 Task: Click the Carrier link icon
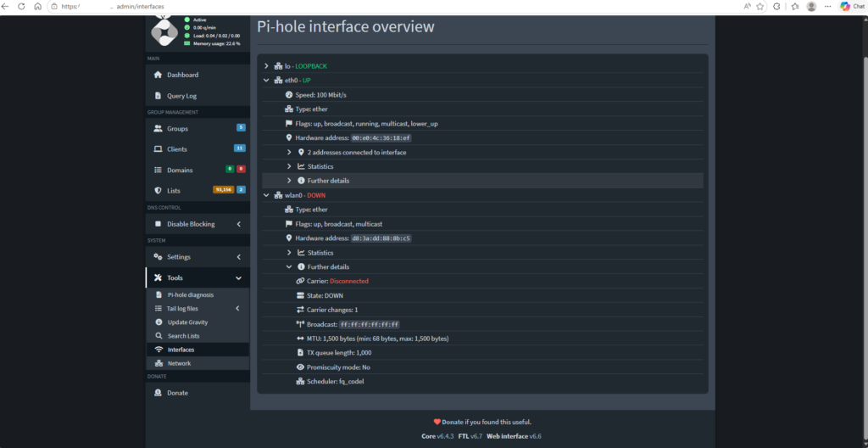[x=301, y=281]
